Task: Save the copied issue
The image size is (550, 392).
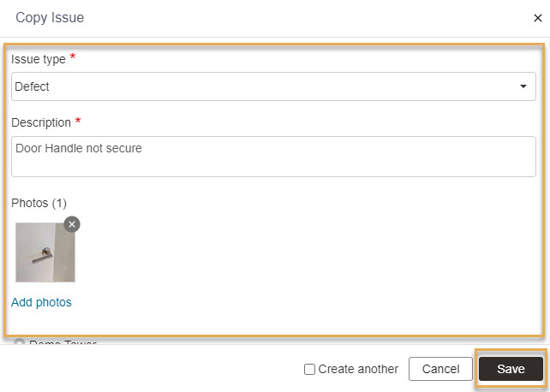Action: 511,369
